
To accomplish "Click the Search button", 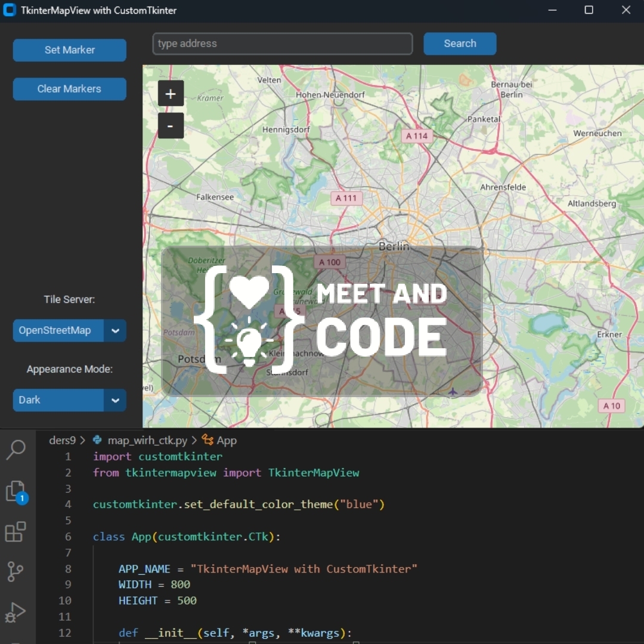I will (460, 44).
